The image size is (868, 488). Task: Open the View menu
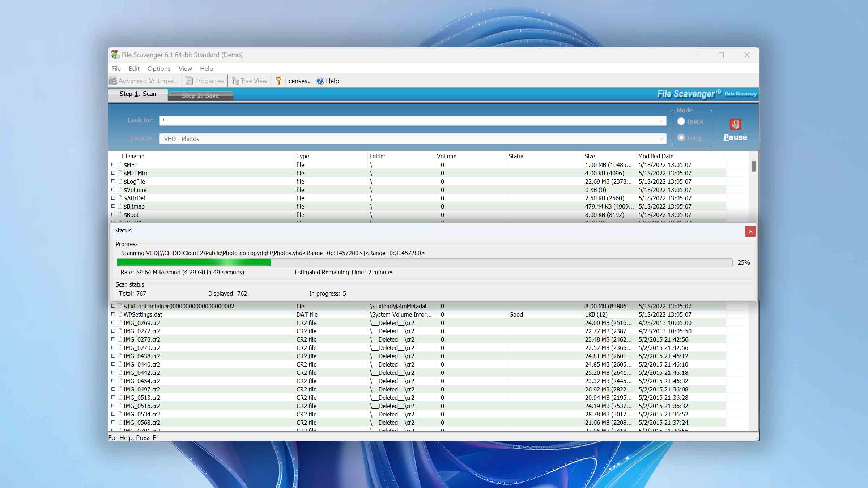(x=185, y=69)
